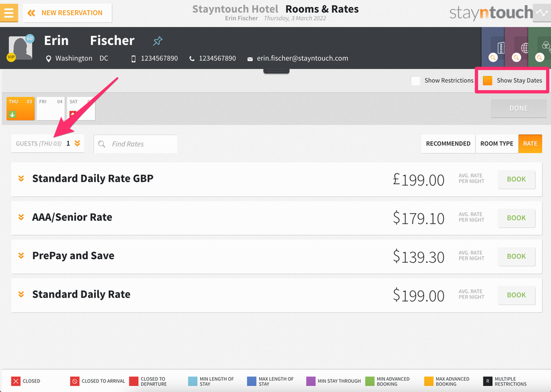Click the telephone handset icon
The height and width of the screenshot is (392, 551).
tap(192, 59)
